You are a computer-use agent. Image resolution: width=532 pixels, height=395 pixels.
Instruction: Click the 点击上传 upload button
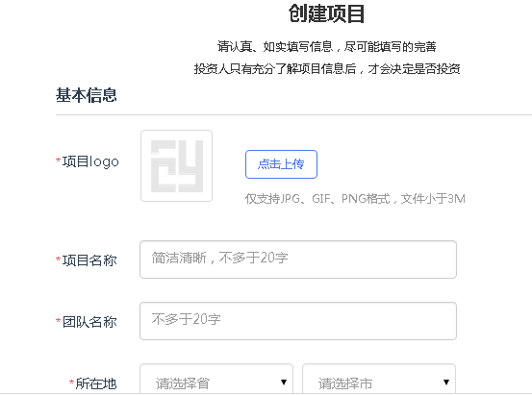click(x=281, y=164)
